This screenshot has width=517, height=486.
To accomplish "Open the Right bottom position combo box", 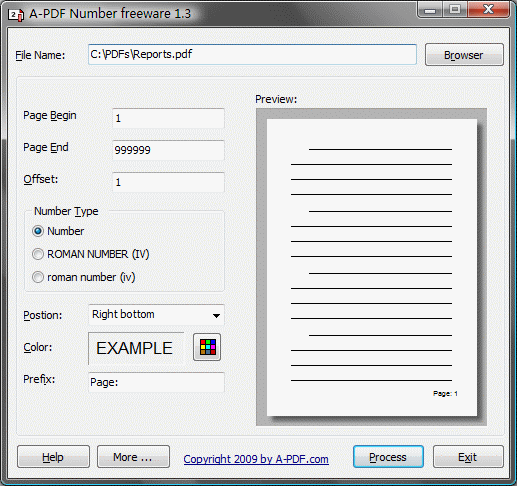I will click(x=156, y=315).
